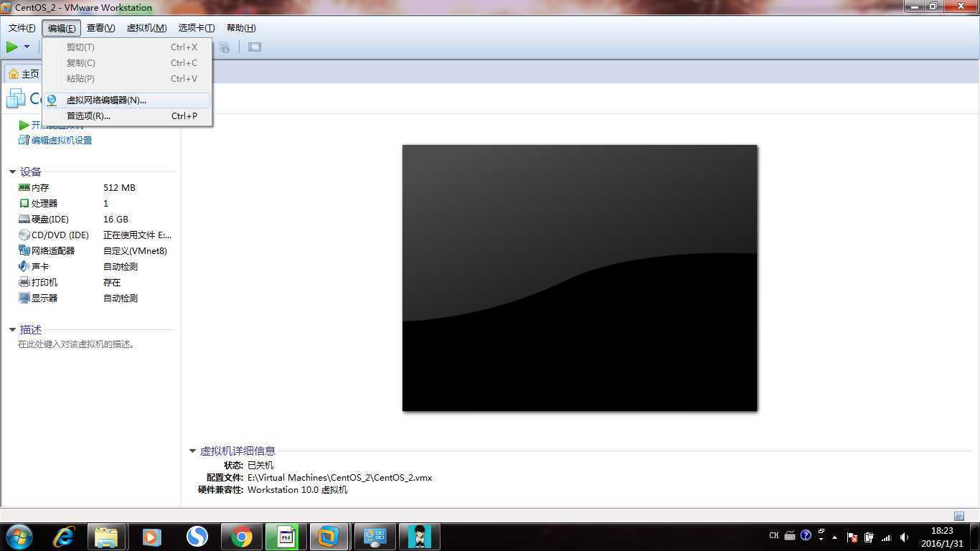The image size is (980, 551).
Task: Open the 选项卡(T) menu
Action: (x=196, y=28)
